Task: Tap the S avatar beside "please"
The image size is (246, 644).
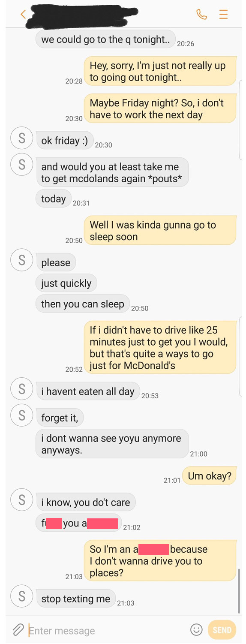Action: click(x=21, y=260)
